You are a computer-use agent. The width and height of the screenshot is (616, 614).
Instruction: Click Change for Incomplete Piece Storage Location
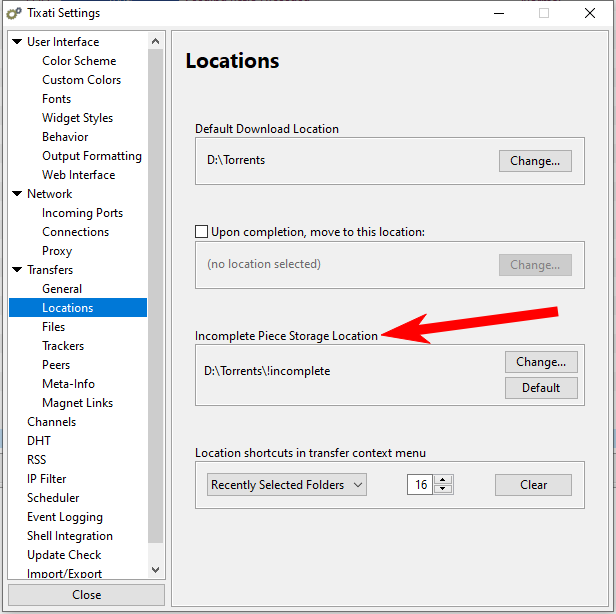[541, 362]
